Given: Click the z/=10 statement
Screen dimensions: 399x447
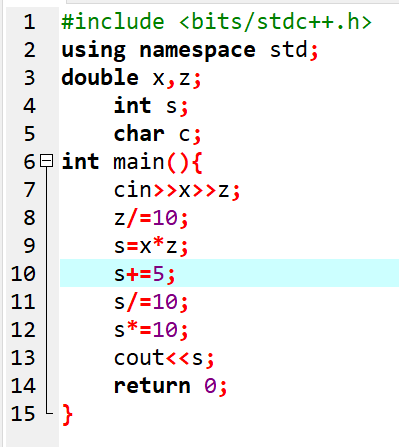Looking at the screenshot, I should (151, 218).
